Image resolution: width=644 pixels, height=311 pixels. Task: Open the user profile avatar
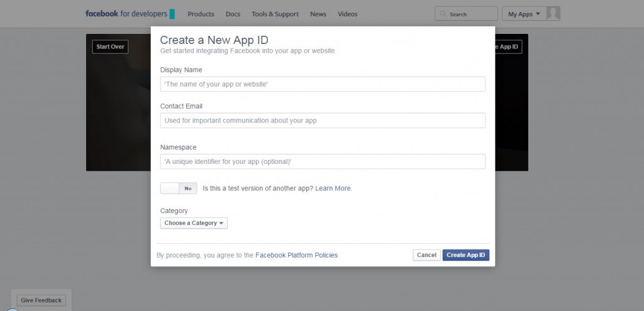click(x=553, y=14)
